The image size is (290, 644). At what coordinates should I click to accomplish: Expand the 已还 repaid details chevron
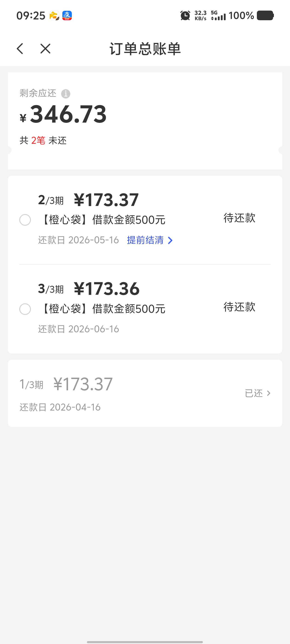coord(269,393)
